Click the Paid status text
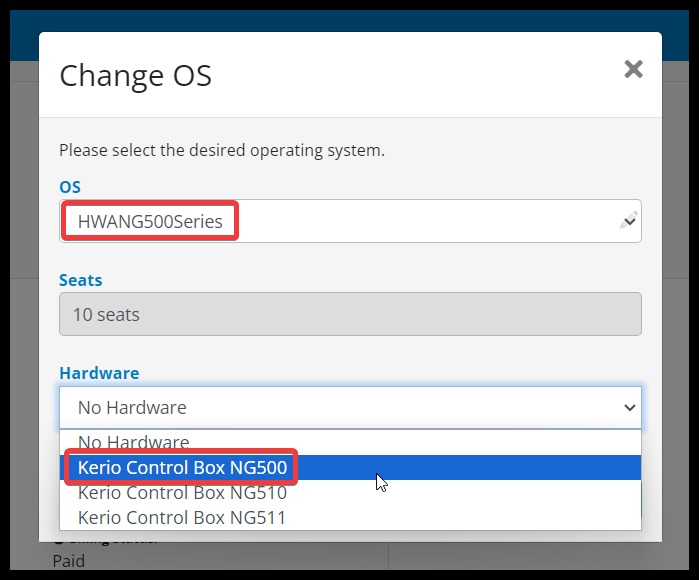The image size is (699, 580). click(69, 561)
